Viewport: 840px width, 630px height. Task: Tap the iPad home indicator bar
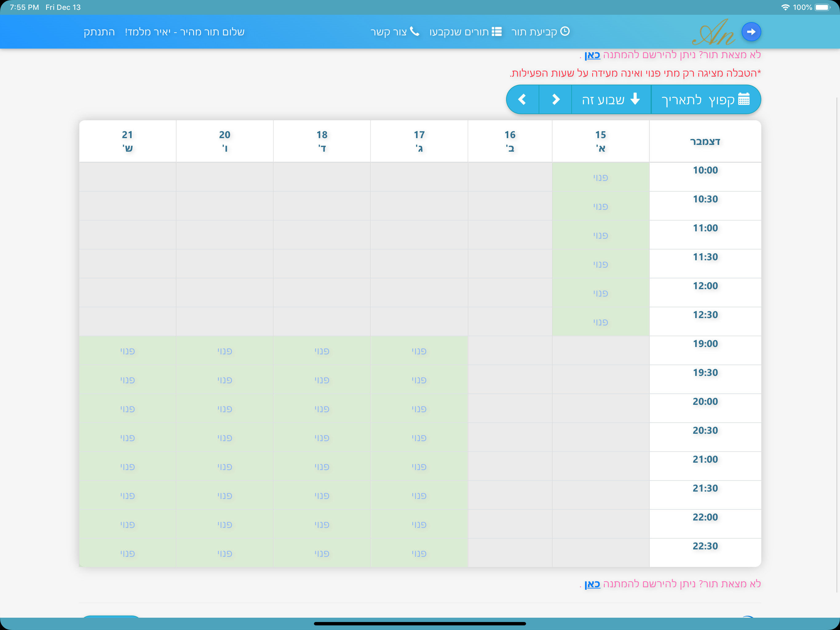pyautogui.click(x=420, y=624)
